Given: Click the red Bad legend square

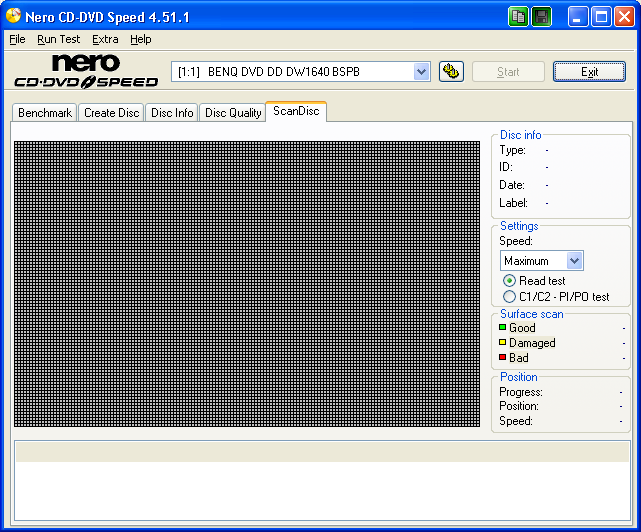Looking at the screenshot, I should (503, 358).
